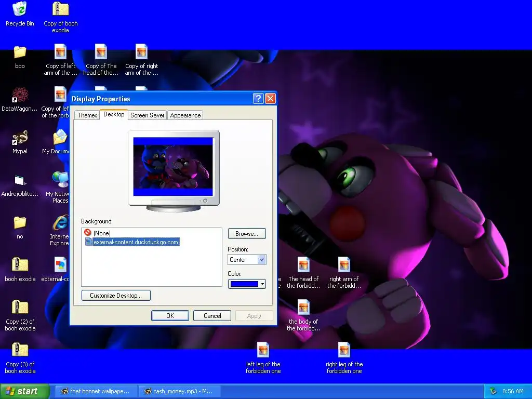
Task: Click the Customize Desktop... button
Action: (x=116, y=295)
